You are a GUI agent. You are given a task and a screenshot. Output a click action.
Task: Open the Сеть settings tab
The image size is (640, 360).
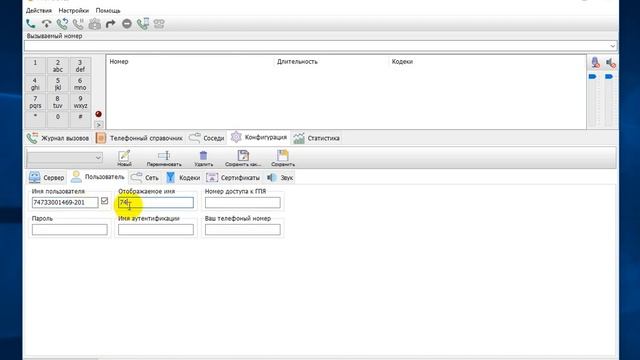pyautogui.click(x=145, y=178)
